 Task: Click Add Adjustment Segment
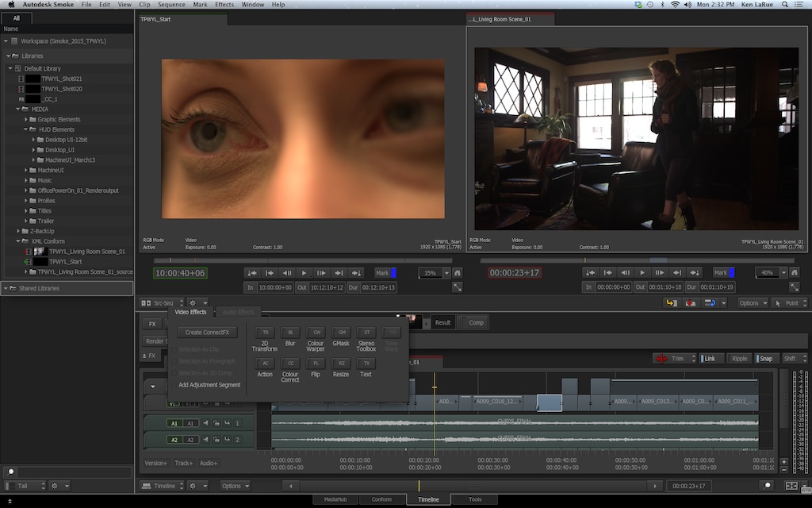click(209, 385)
